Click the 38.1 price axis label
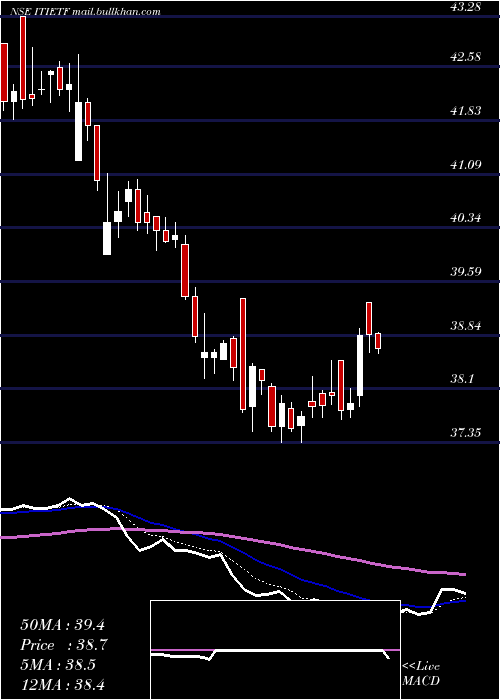The width and height of the screenshot is (500, 700). [x=462, y=379]
